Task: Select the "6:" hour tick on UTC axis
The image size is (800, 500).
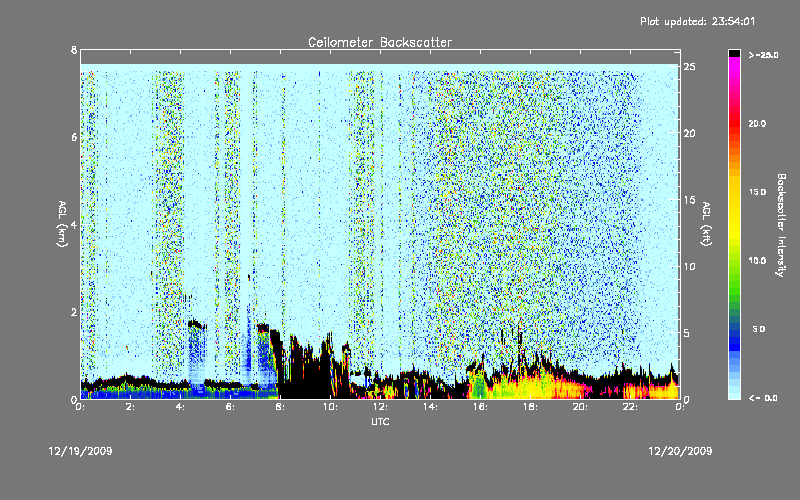Action: (230, 407)
